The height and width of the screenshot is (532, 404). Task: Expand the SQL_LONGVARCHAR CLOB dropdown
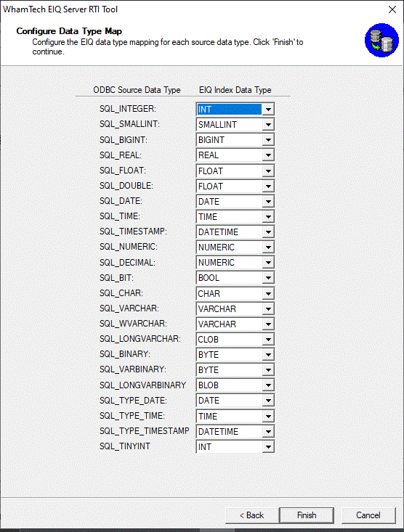(235, 339)
